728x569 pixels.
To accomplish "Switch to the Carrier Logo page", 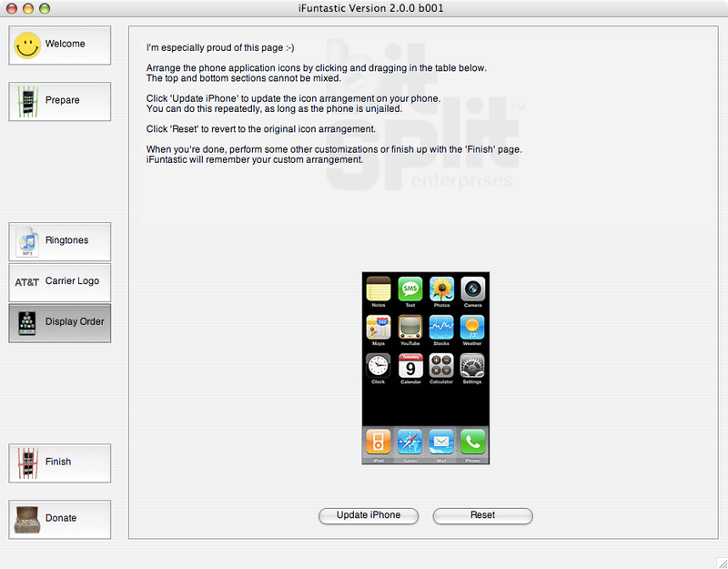I will tap(60, 282).
